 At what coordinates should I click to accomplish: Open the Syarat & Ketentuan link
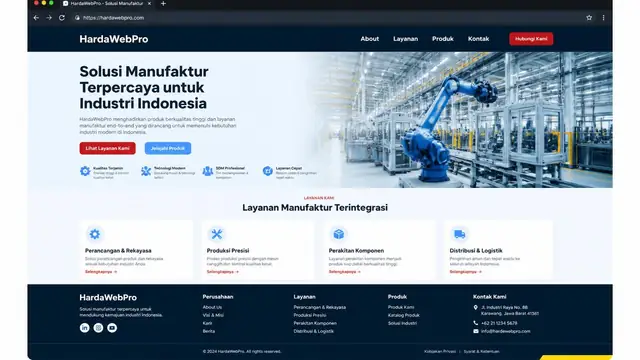[482, 351]
